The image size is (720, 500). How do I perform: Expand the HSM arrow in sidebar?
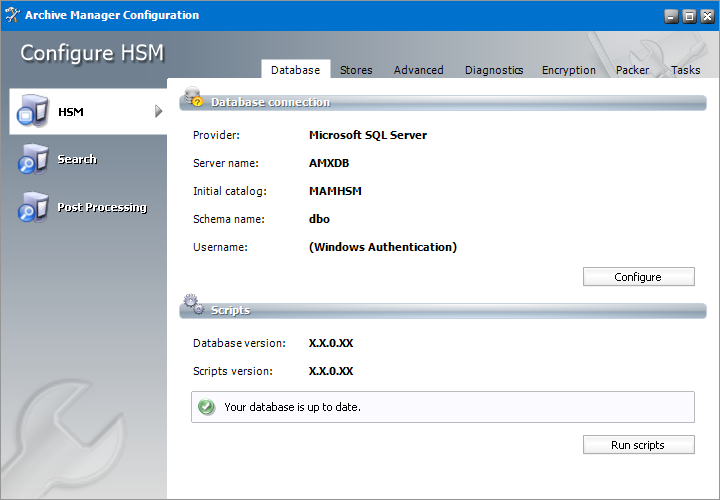(x=158, y=111)
